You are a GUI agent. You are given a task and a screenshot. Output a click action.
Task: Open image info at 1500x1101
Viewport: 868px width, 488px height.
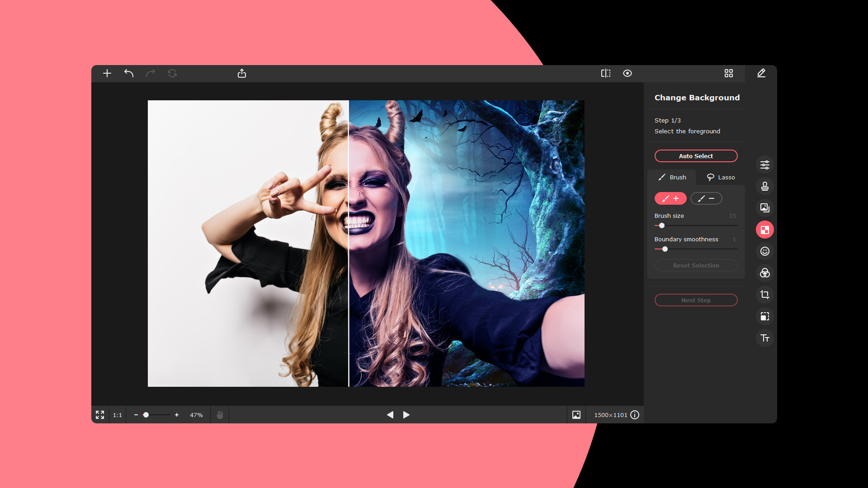coord(635,415)
